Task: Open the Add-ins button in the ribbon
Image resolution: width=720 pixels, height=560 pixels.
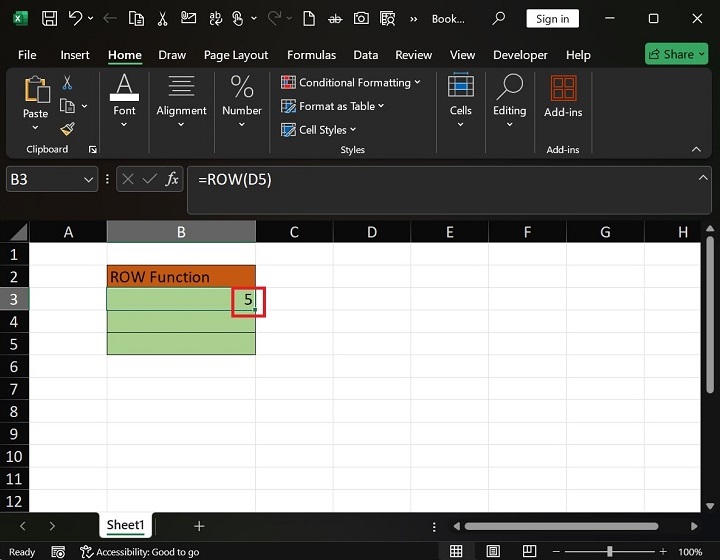Action: pyautogui.click(x=563, y=98)
